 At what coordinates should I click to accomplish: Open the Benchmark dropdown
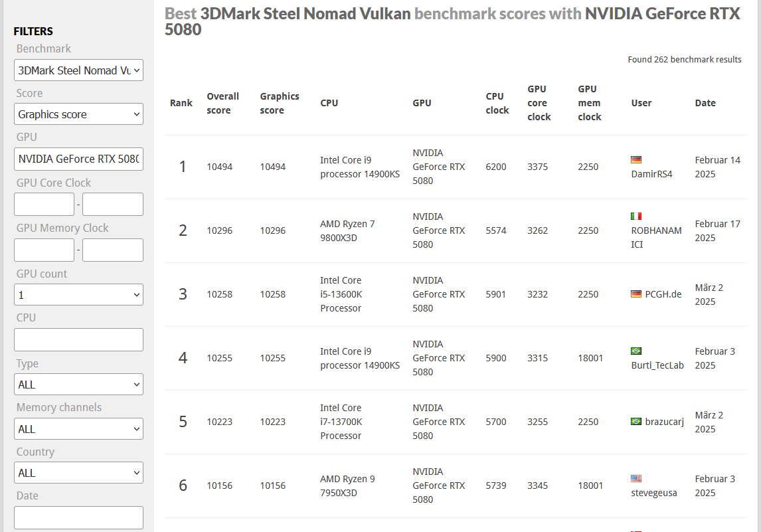click(78, 70)
